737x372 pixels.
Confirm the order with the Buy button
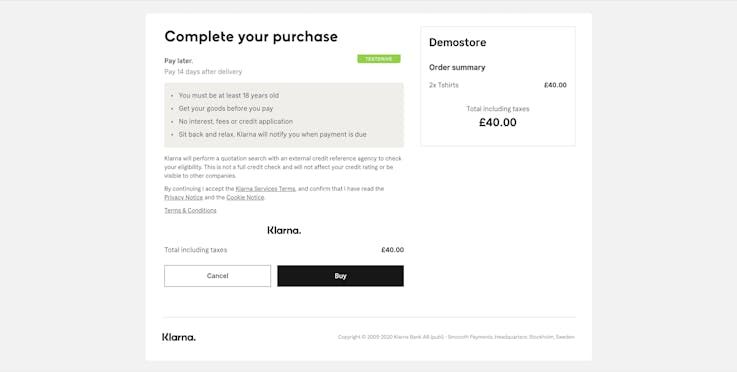(x=340, y=276)
